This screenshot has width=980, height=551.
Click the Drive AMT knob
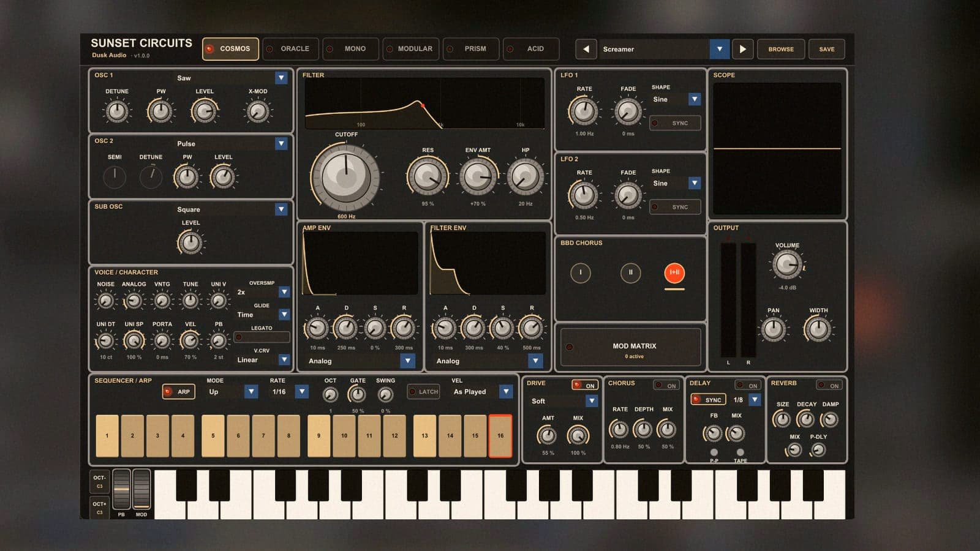pos(548,435)
